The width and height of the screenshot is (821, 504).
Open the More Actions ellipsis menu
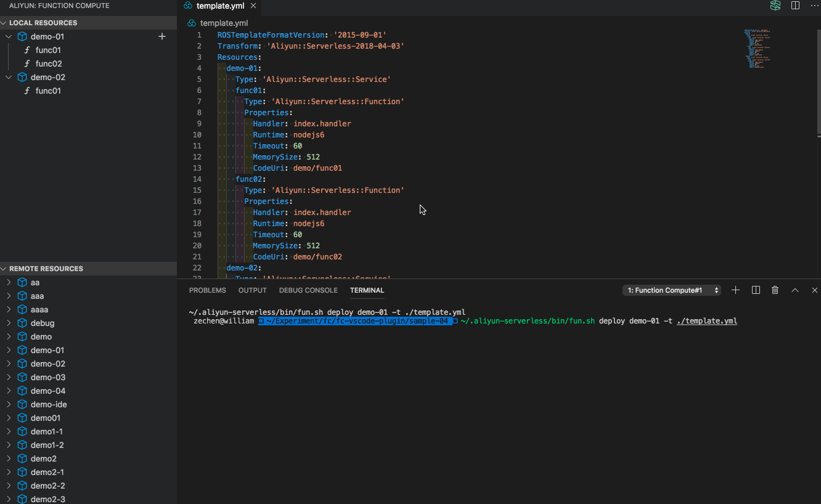pyautogui.click(x=815, y=6)
